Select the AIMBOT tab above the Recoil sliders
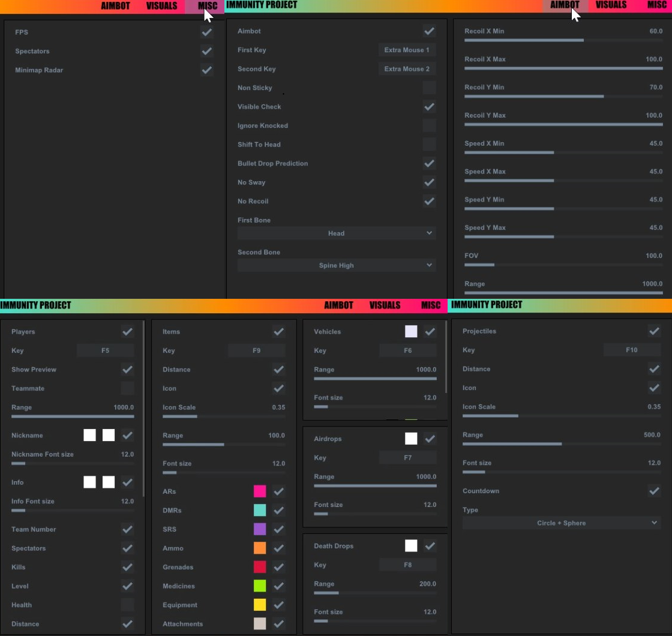672x636 pixels. point(565,5)
